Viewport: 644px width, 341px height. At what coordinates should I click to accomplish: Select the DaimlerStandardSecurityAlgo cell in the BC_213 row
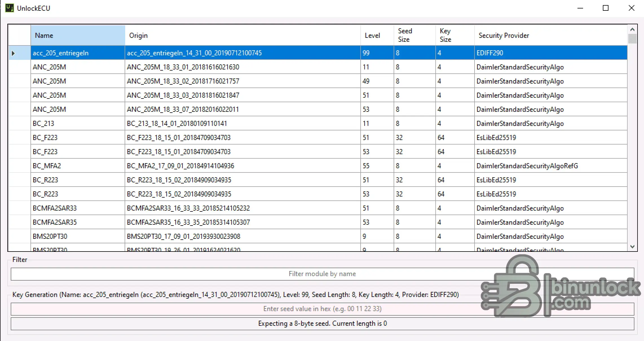[x=551, y=123]
